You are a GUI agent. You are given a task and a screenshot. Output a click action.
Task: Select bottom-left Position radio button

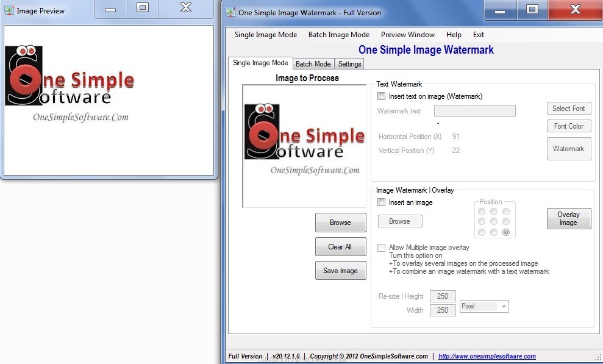(x=482, y=232)
